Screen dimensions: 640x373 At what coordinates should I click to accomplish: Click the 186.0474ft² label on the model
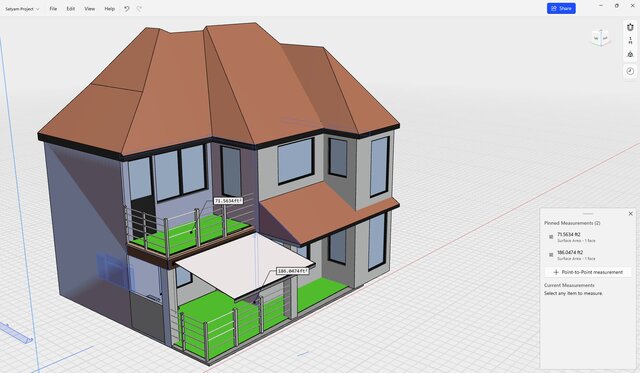[x=293, y=271]
